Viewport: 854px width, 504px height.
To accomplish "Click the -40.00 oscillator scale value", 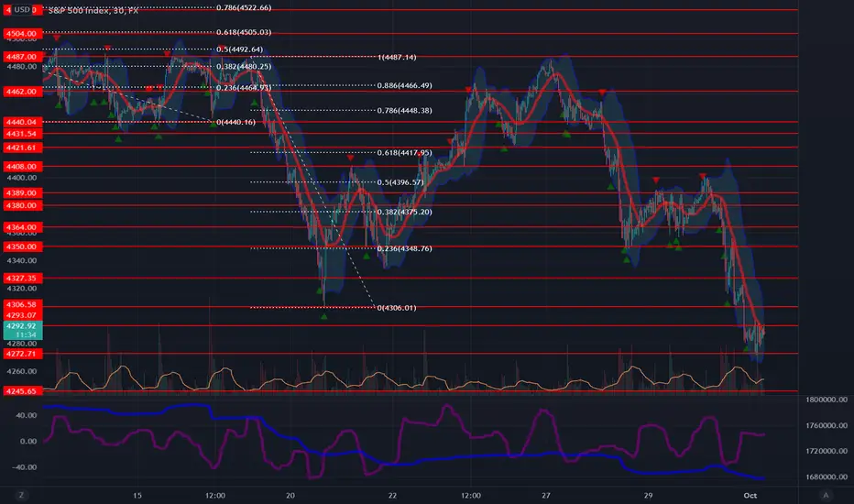I will point(25,467).
